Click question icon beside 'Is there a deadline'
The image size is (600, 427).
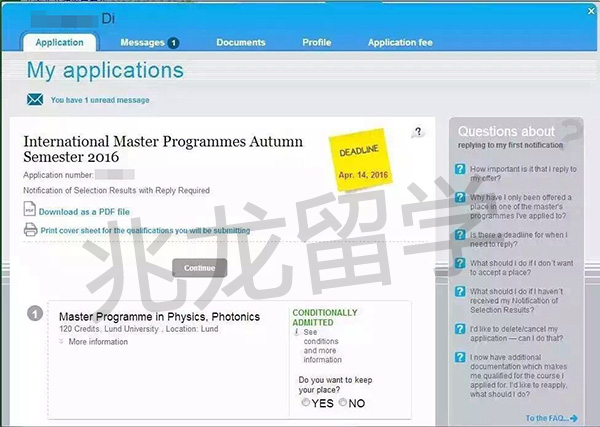coord(460,234)
